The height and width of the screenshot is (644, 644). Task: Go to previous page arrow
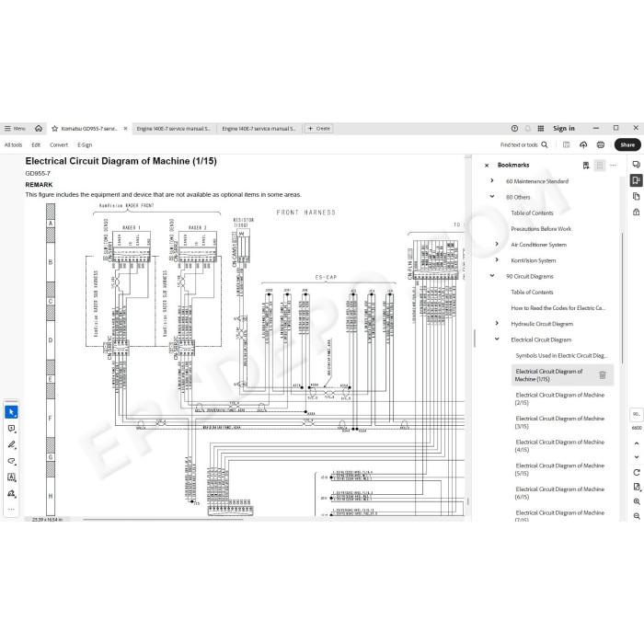(x=637, y=443)
